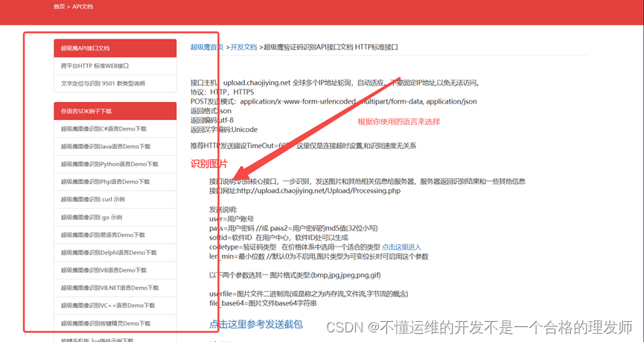Open 超级鹰图像识别 curl 示例
The width and height of the screenshot is (644, 342).
pyautogui.click(x=115, y=200)
